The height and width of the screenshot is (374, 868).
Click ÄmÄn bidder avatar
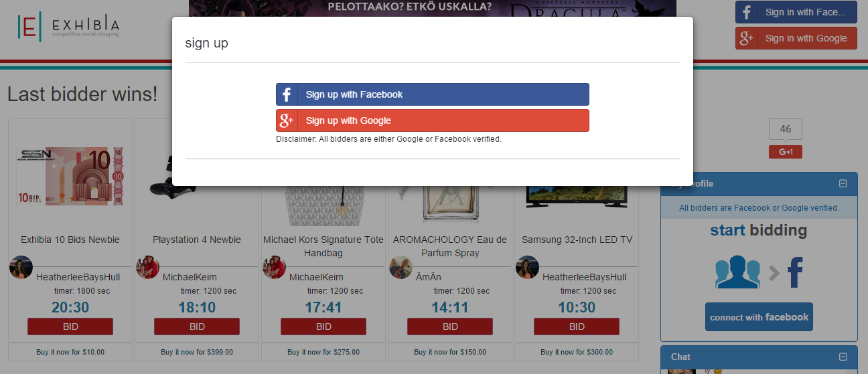click(401, 268)
